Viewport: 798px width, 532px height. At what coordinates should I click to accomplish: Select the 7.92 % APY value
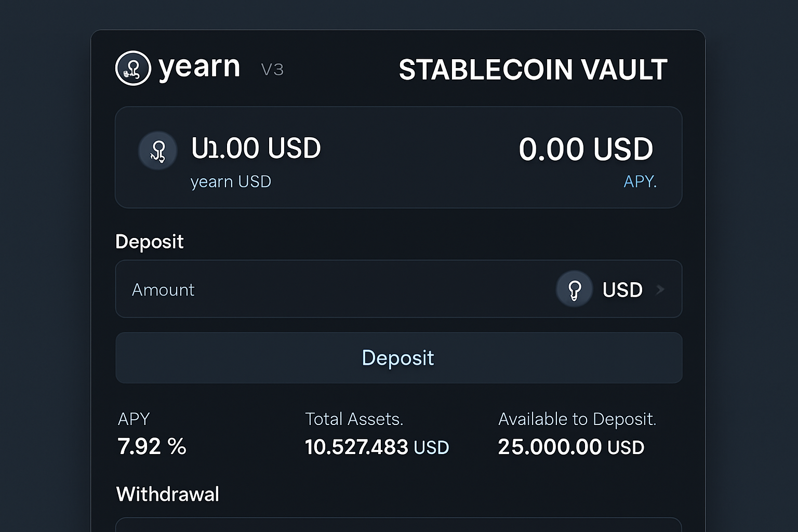click(151, 446)
